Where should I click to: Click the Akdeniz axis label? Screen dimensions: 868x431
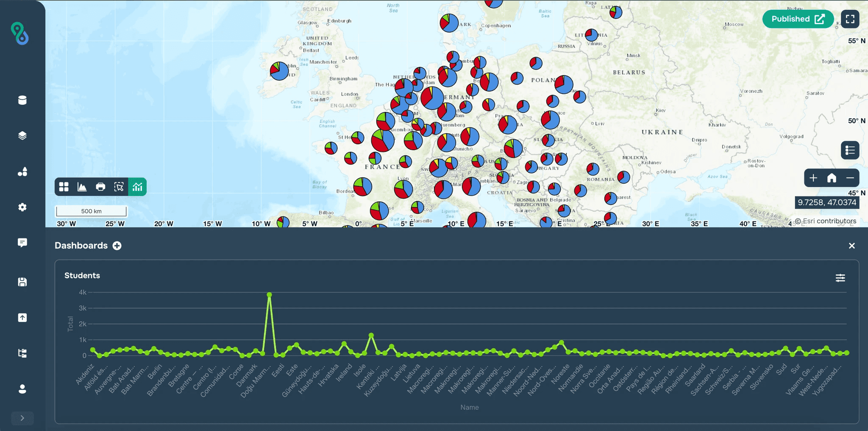click(x=84, y=374)
